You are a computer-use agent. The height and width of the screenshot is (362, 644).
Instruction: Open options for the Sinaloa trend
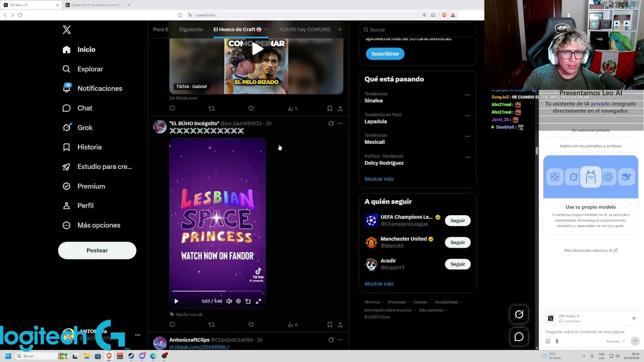(x=467, y=95)
